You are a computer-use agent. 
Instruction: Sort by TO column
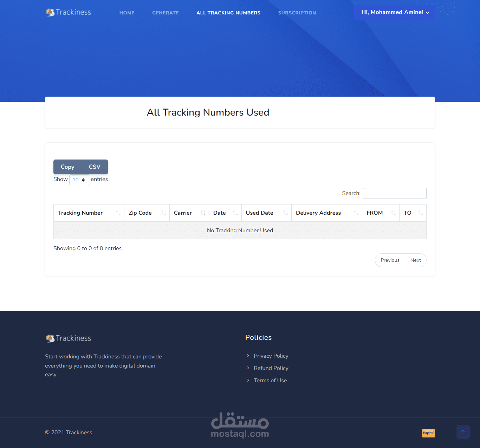(x=413, y=213)
